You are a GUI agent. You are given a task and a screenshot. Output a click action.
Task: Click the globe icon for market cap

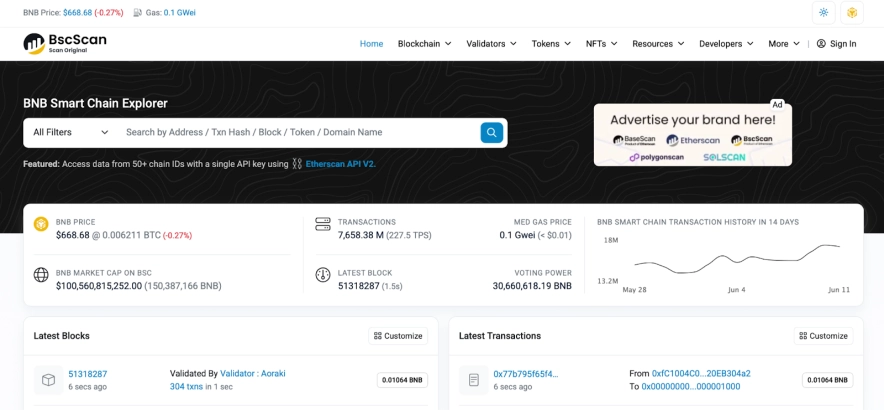coord(41,275)
